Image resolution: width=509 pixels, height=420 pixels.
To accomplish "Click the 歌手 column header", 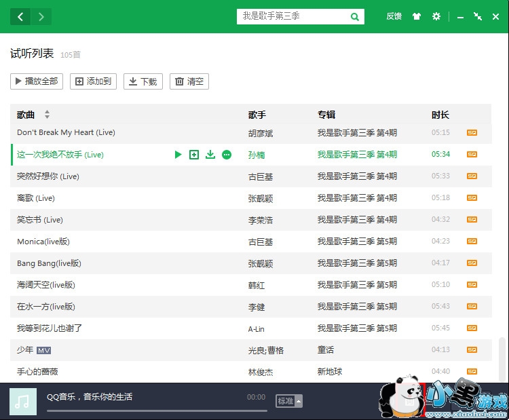I will click(257, 115).
